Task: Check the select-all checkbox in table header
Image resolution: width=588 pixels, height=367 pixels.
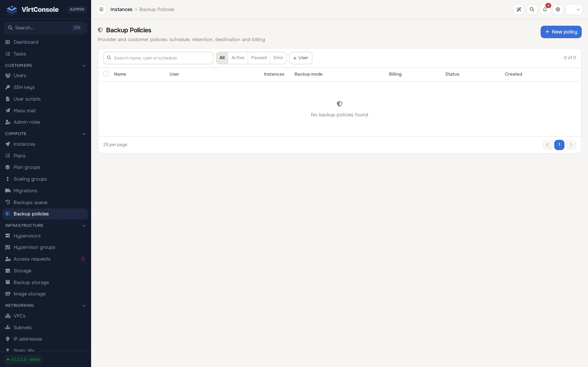Action: coord(106,74)
